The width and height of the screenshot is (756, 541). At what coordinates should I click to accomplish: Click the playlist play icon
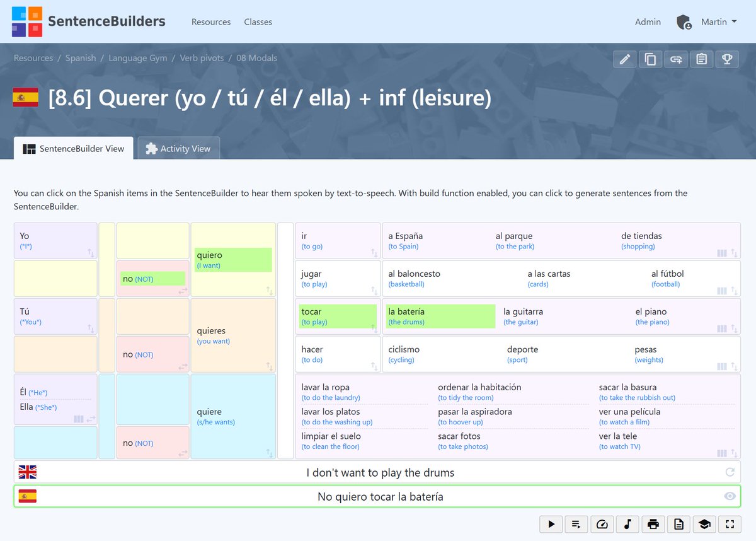click(576, 524)
